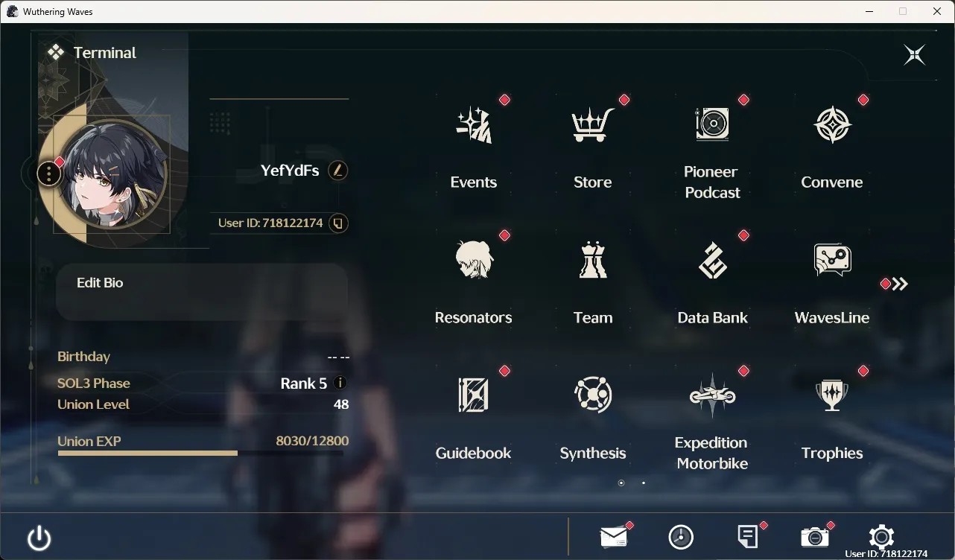The height and width of the screenshot is (560, 955).
Task: Click the username YefYdFs
Action: [x=290, y=171]
